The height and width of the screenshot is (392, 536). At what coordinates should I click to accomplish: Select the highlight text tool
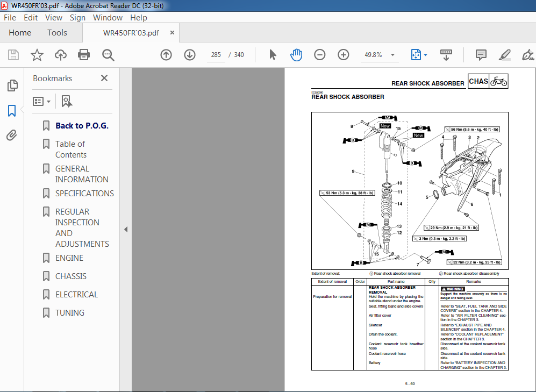coord(505,55)
